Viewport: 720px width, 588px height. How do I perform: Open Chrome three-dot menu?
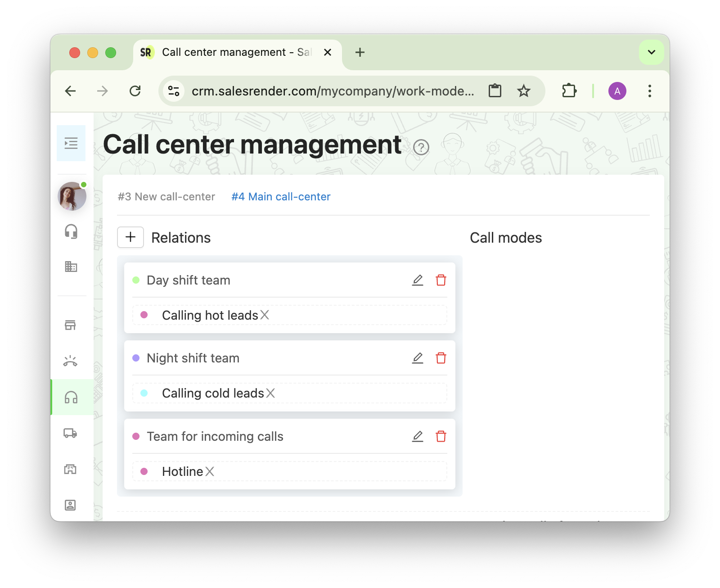click(x=649, y=91)
